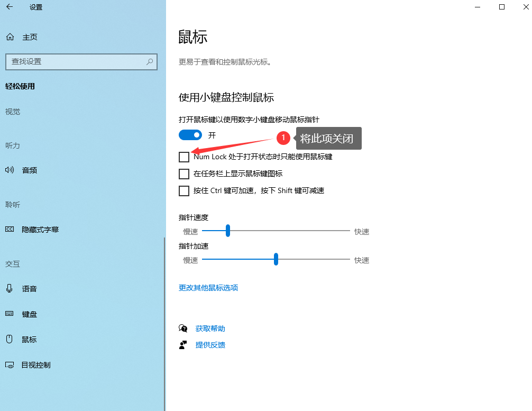Click the Home icon in sidebar
The image size is (532, 411).
10,37
